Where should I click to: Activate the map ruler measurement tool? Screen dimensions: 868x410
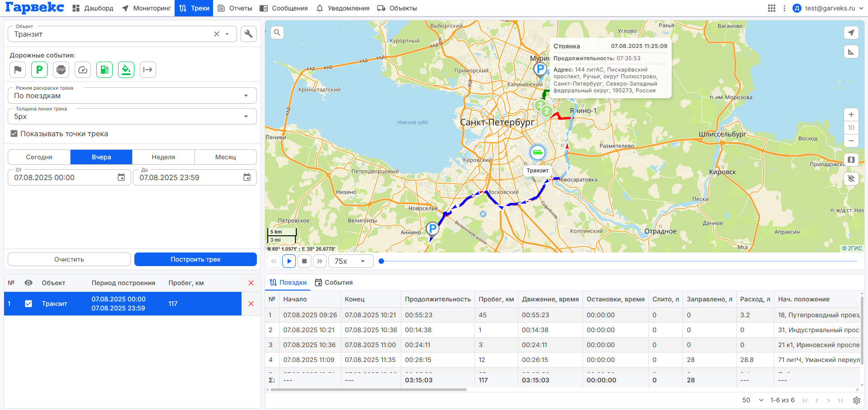click(x=851, y=52)
